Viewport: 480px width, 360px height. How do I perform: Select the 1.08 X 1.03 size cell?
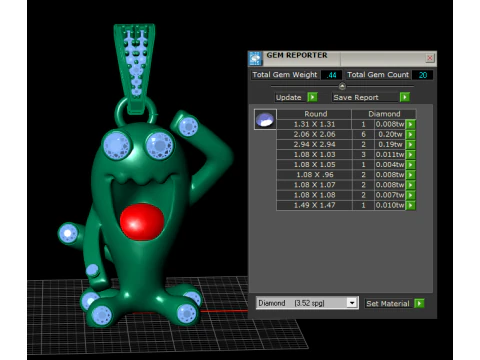pyautogui.click(x=314, y=155)
